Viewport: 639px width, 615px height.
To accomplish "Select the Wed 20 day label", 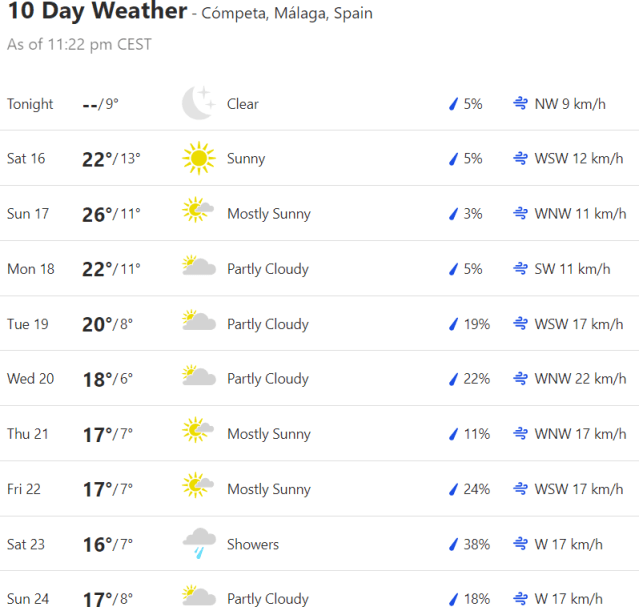I will coord(30,379).
